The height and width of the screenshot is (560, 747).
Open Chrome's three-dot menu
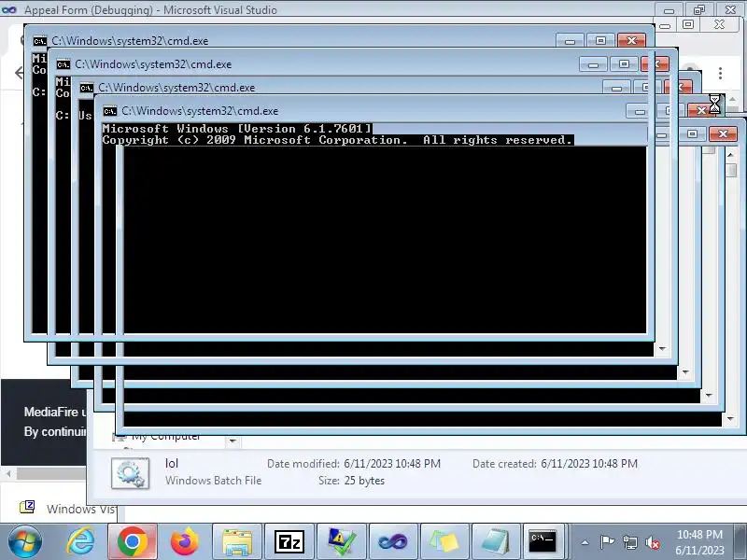pyautogui.click(x=720, y=74)
